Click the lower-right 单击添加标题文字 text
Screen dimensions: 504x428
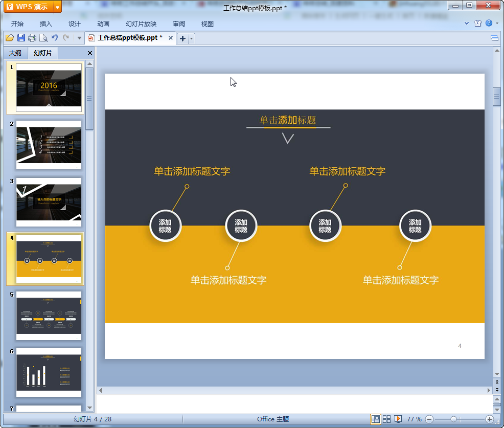[x=401, y=280]
